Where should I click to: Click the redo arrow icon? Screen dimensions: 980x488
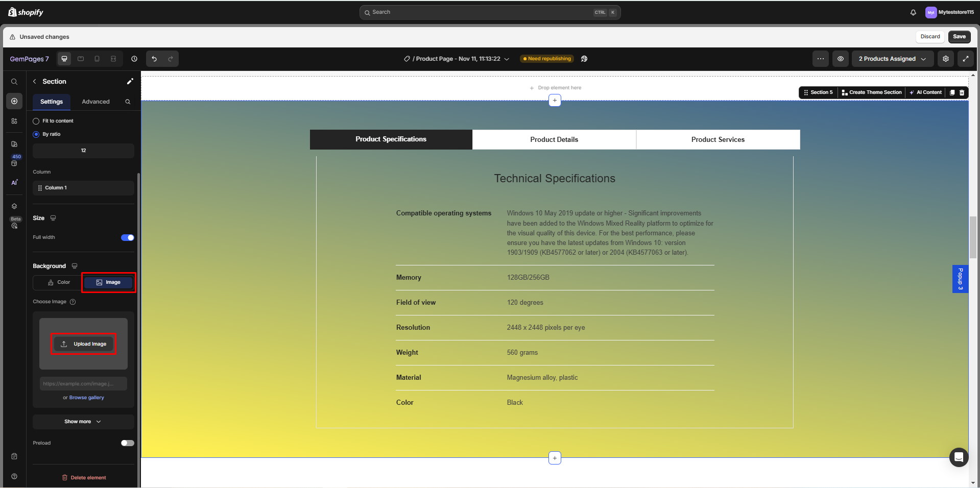171,59
